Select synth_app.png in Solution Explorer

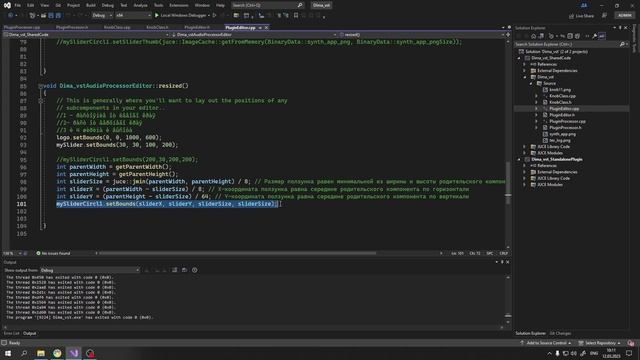point(562,134)
